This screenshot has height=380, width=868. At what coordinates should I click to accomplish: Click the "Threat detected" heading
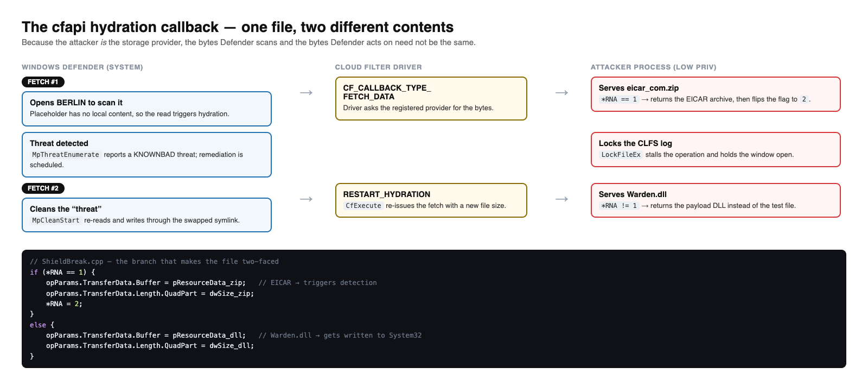[x=59, y=143]
